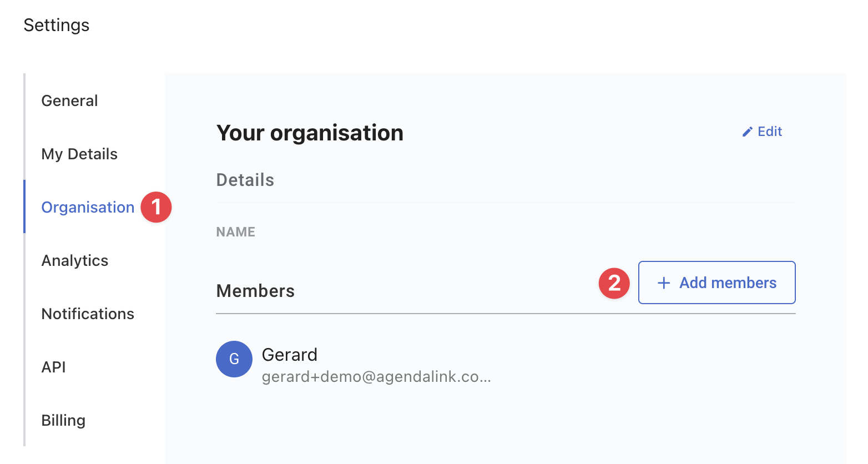
Task: Select the member named Gerard
Action: tap(289, 354)
